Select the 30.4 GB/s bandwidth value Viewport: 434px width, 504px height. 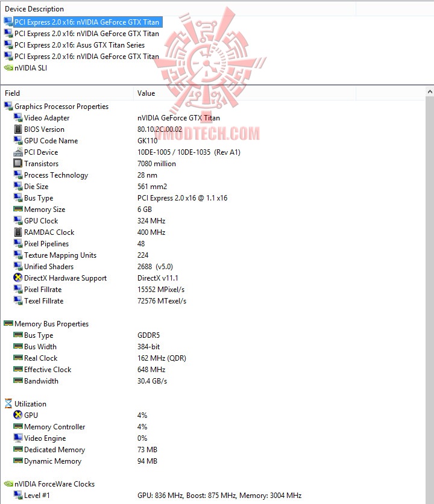(x=152, y=381)
